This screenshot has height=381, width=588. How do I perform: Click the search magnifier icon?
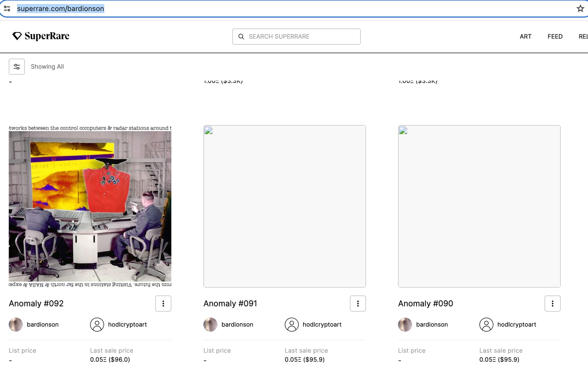click(241, 37)
